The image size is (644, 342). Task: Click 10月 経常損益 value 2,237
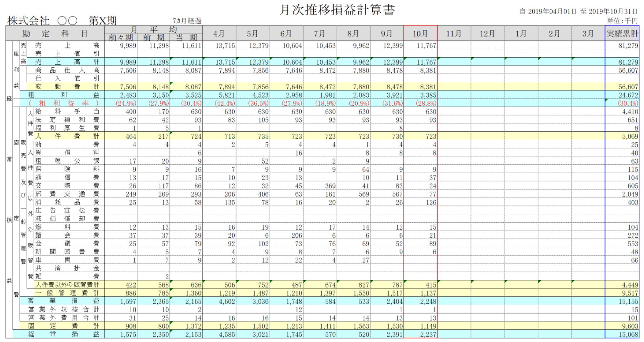428,334
